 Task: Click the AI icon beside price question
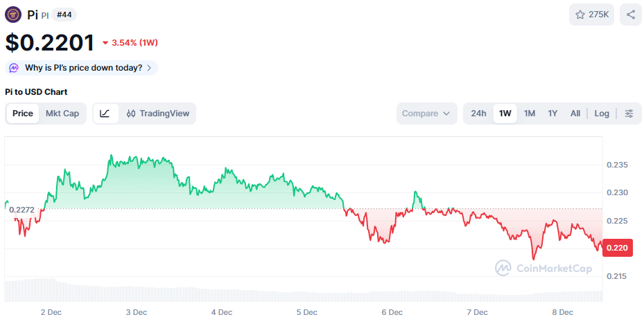(14, 68)
